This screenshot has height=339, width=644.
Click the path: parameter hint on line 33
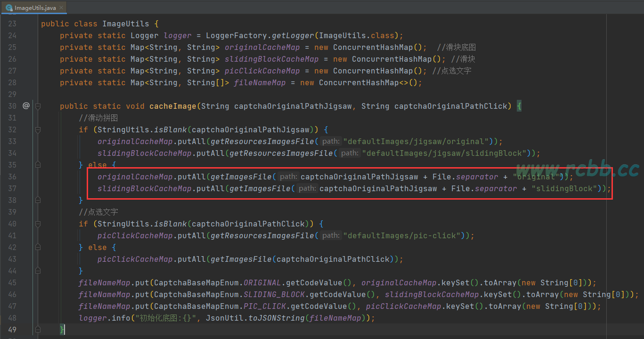pyautogui.click(x=331, y=141)
